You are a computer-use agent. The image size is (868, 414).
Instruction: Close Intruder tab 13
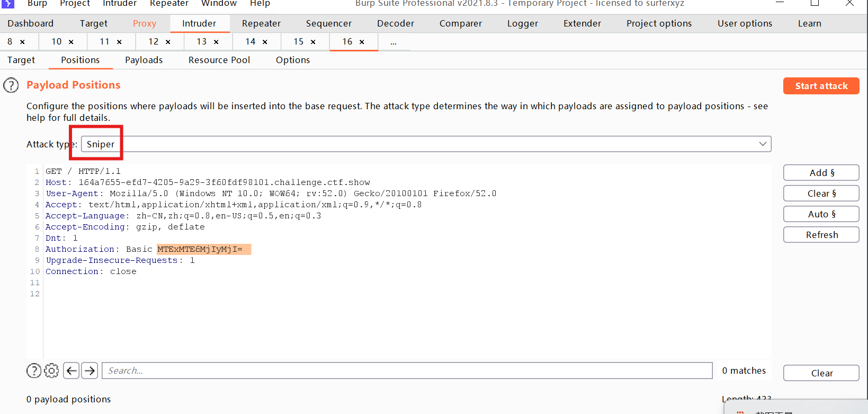(216, 42)
